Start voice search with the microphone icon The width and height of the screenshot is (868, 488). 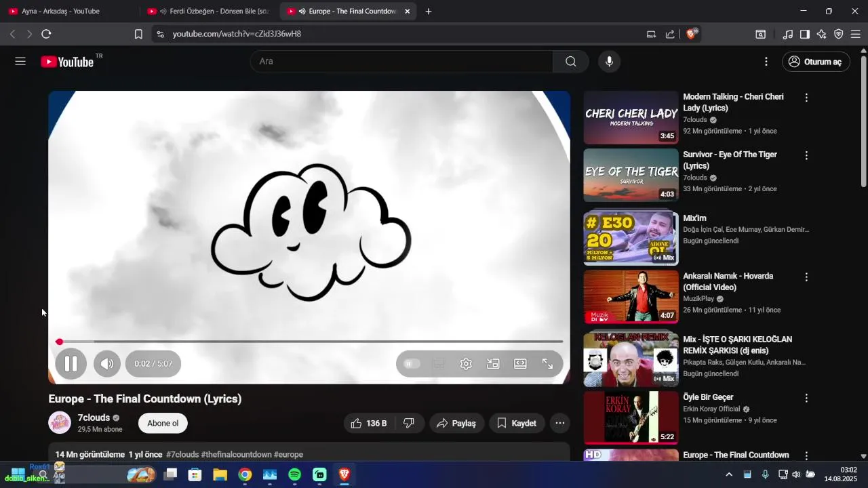pyautogui.click(x=609, y=62)
